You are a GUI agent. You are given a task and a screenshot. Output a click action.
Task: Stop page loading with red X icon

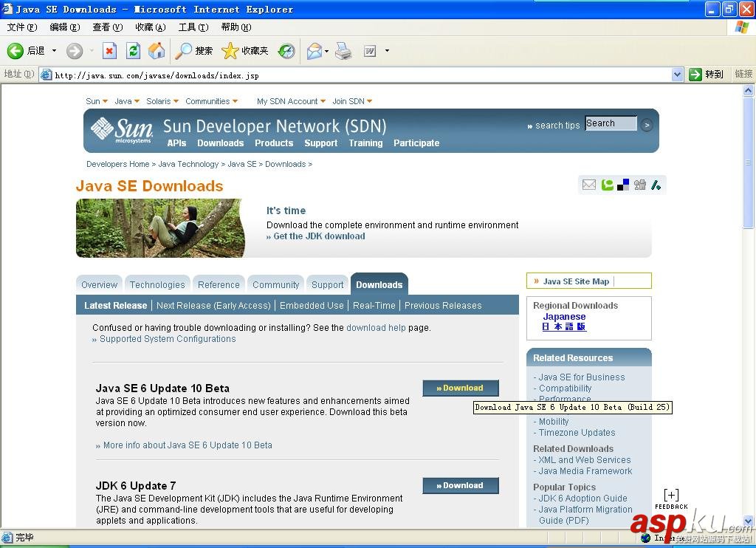109,51
